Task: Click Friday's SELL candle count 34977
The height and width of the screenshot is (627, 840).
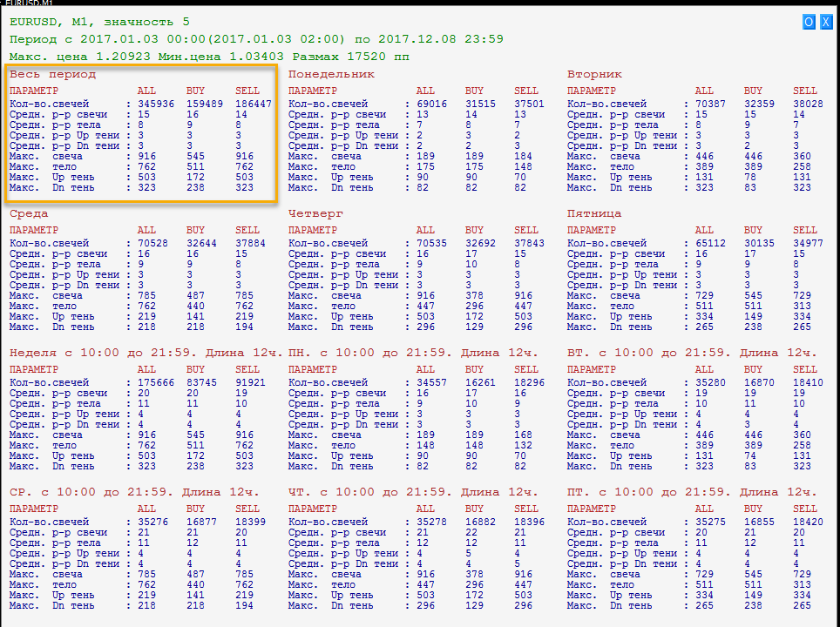Action: [808, 243]
